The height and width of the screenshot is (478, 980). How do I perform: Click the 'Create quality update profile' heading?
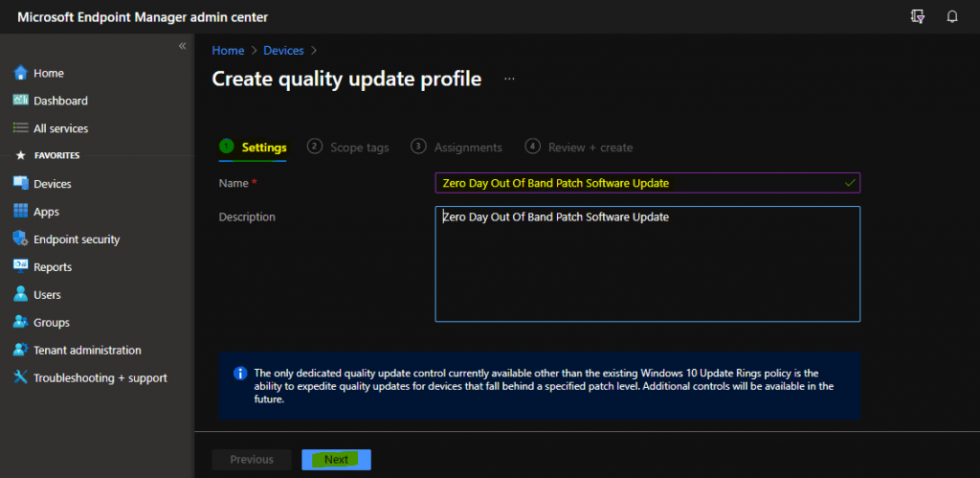point(346,79)
